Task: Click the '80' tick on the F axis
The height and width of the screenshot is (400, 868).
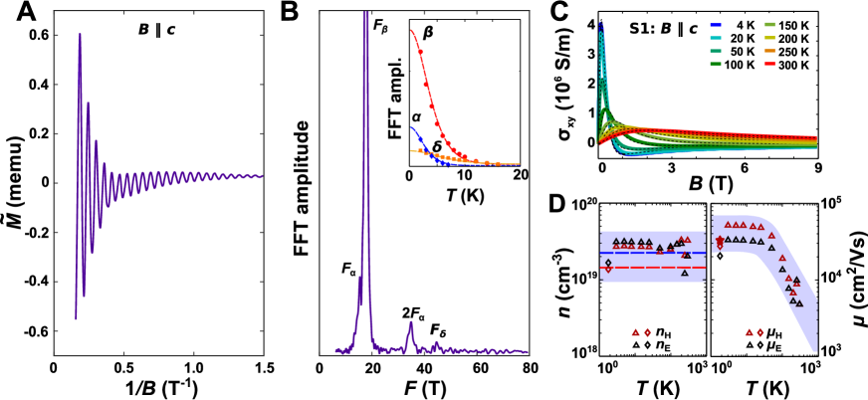Action: [528, 367]
